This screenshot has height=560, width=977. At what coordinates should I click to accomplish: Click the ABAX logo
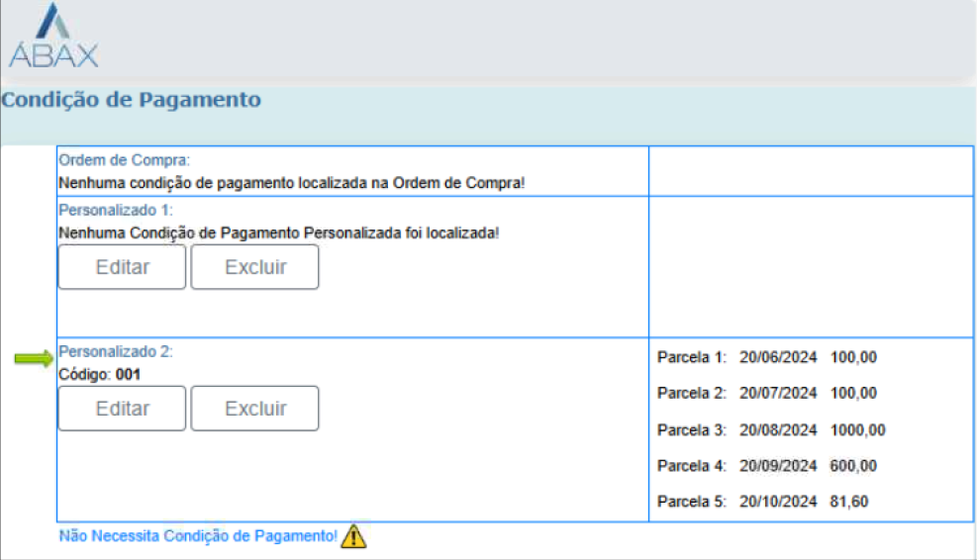53,38
